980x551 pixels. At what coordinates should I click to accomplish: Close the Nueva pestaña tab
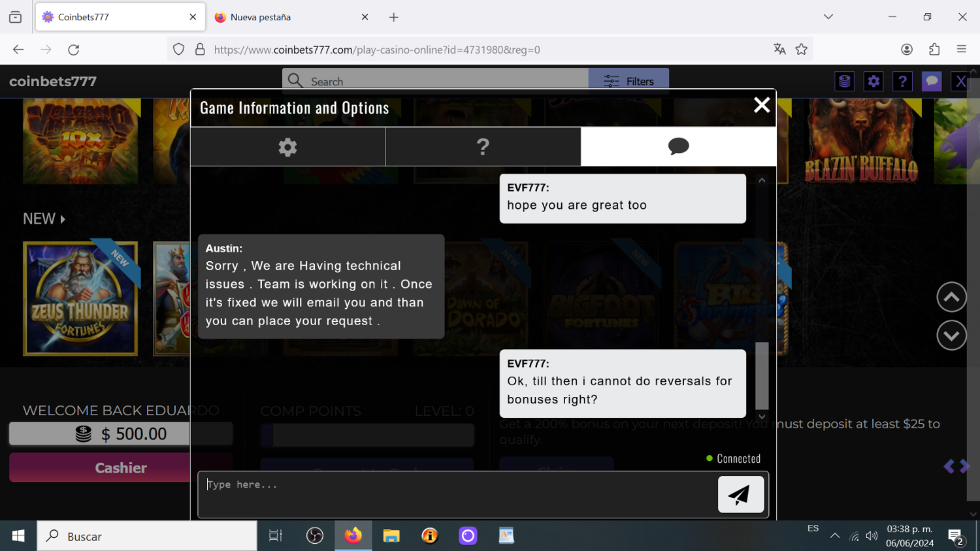point(365,17)
